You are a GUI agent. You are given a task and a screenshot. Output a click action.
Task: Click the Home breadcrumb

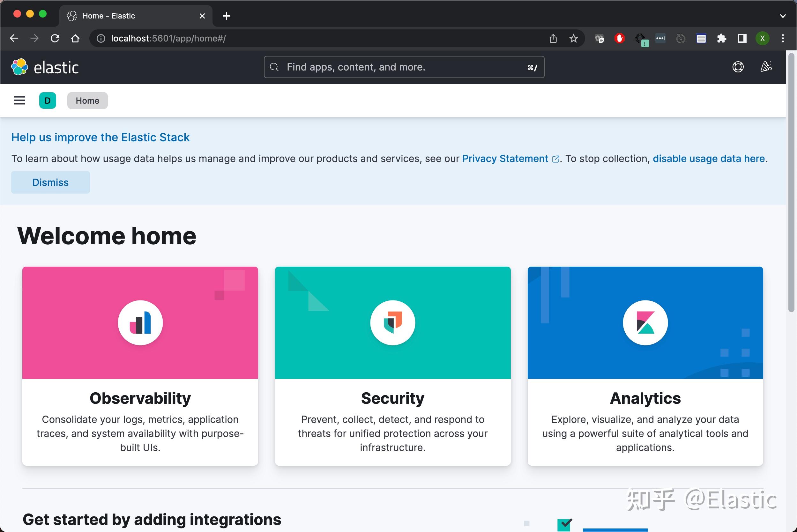87,100
